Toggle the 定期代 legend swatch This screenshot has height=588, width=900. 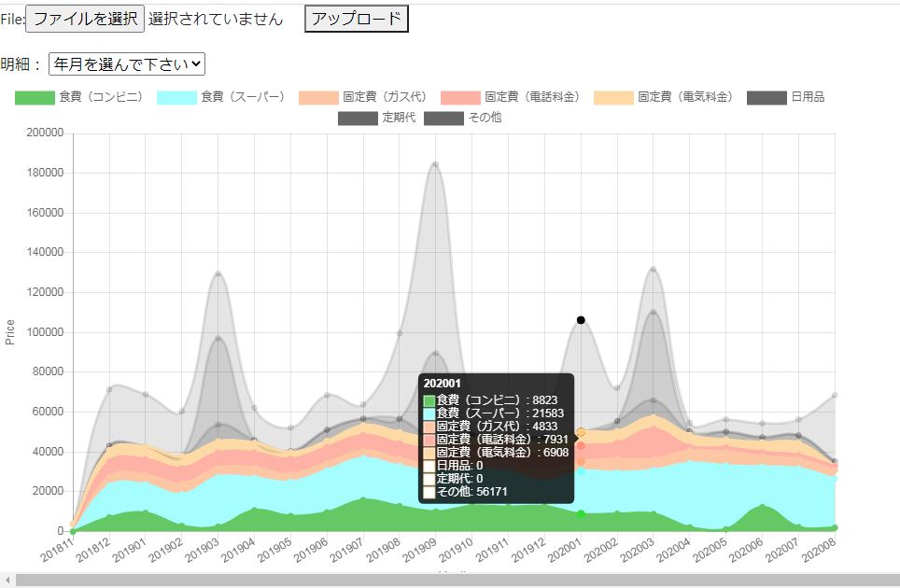coord(358,119)
